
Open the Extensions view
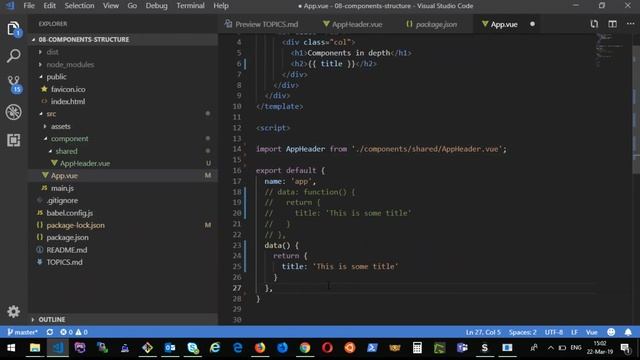coord(13,140)
